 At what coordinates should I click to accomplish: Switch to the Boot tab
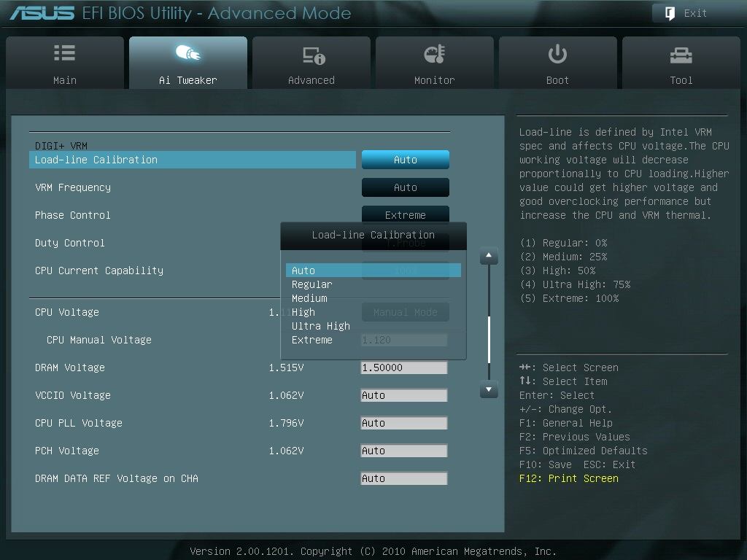558,63
